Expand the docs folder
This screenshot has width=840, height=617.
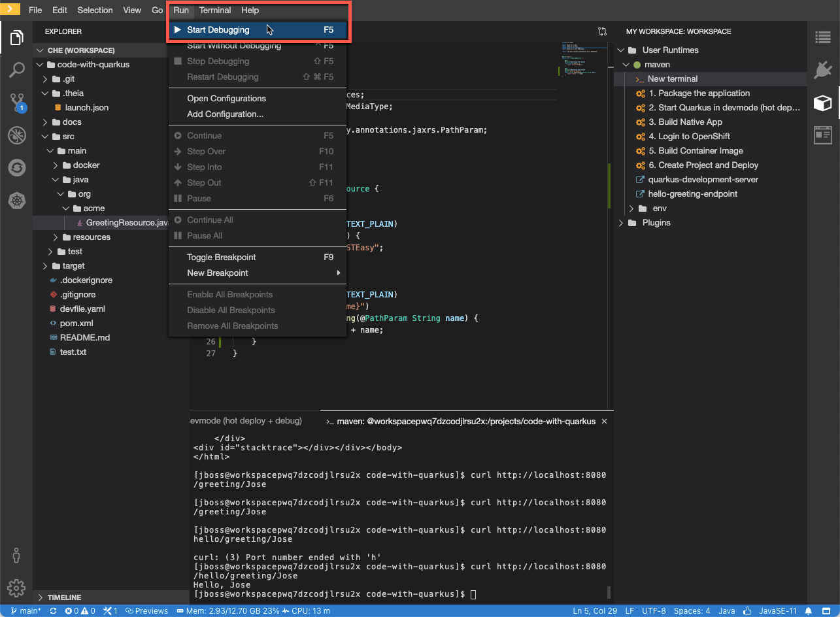tap(45, 122)
